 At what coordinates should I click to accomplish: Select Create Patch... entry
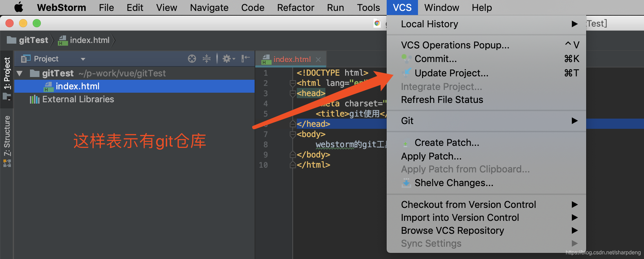click(486, 142)
